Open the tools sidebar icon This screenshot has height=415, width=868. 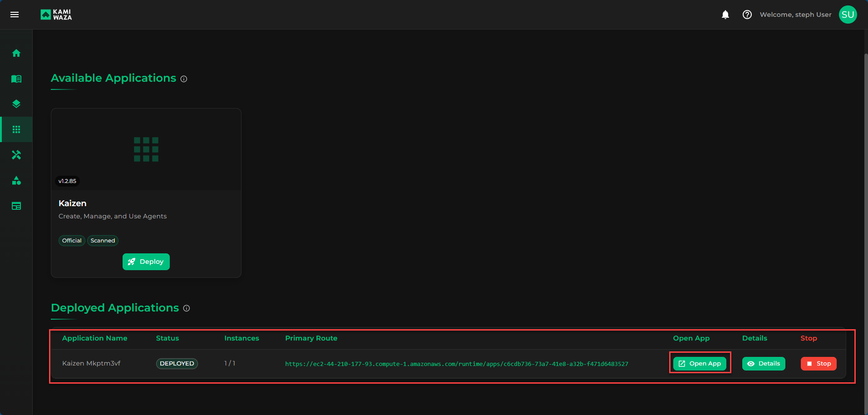click(x=16, y=155)
